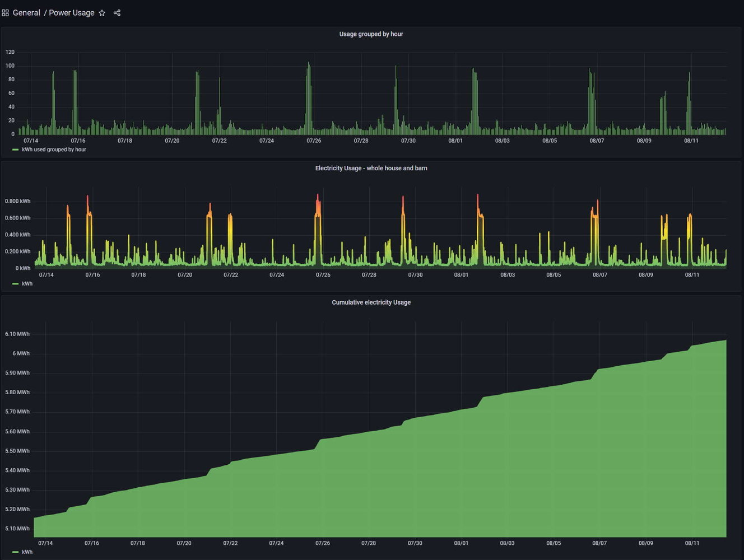This screenshot has width=744, height=560.
Task: Open Electricity Usage whole house panel title menu
Action: coord(371,169)
